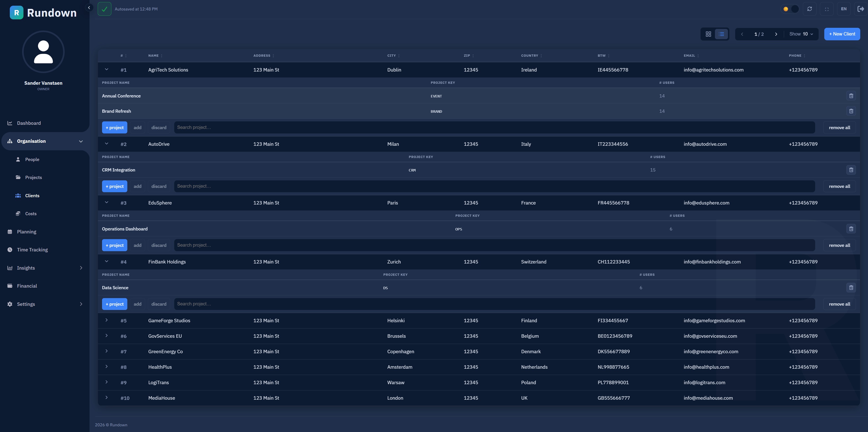This screenshot has width=868, height=432.
Task: Switch to list view
Action: click(721, 34)
